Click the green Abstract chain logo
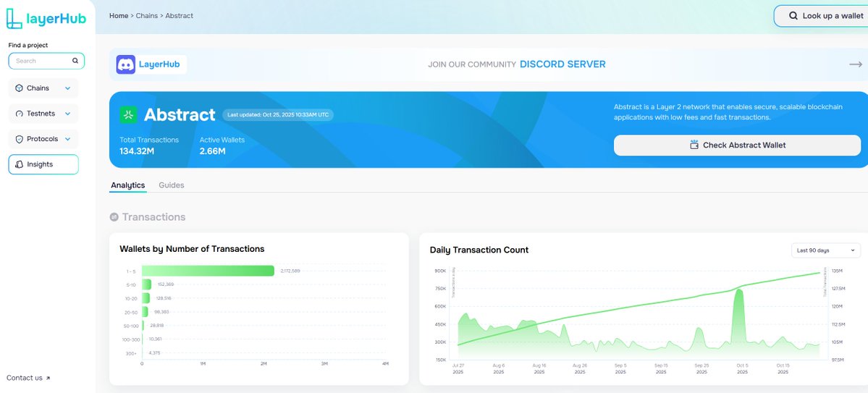 pyautogui.click(x=128, y=114)
